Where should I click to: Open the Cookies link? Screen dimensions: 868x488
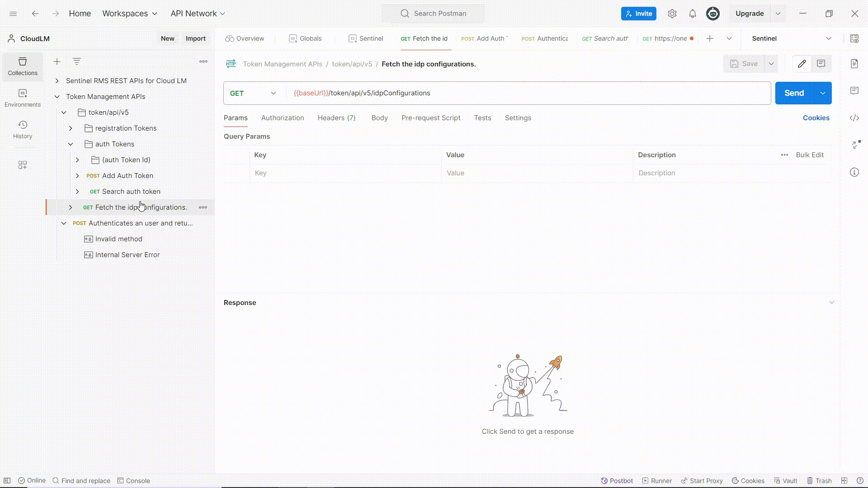(816, 118)
